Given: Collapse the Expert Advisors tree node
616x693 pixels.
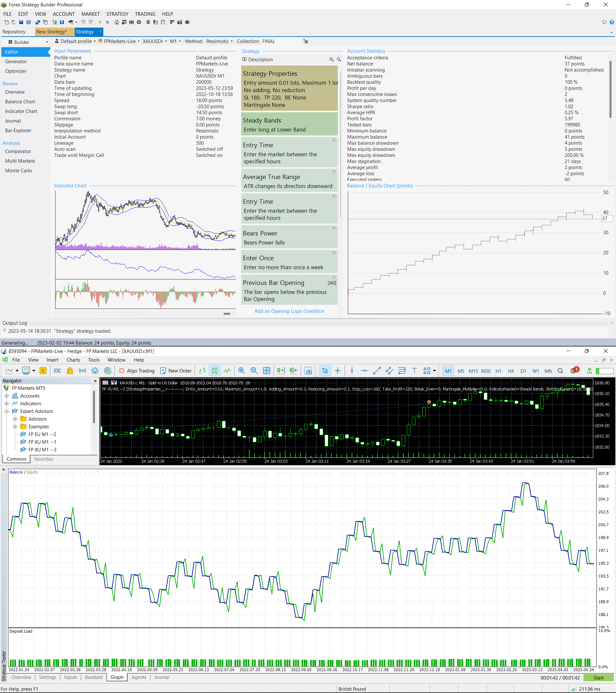Looking at the screenshot, I should tap(6, 411).
